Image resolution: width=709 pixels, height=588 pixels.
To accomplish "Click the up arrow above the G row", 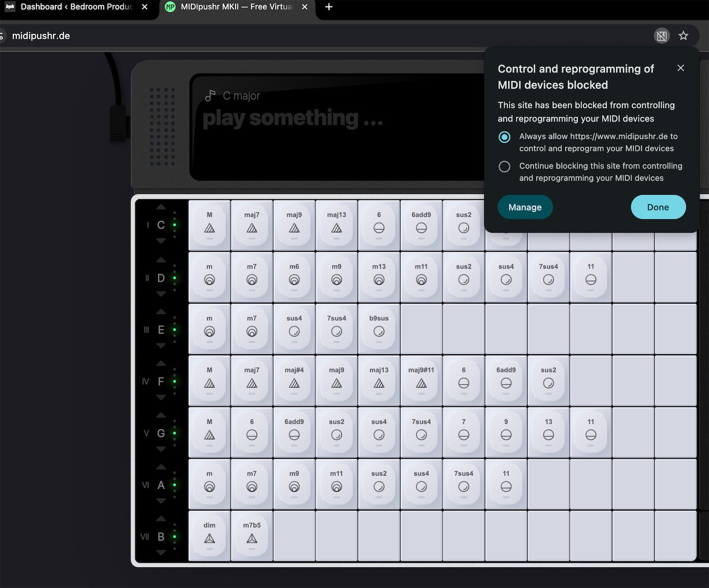I will coord(161,415).
